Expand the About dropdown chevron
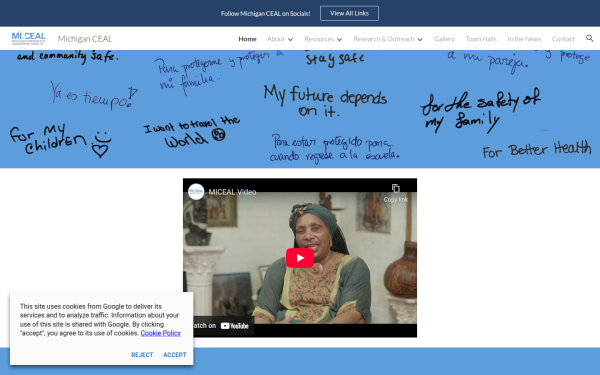Screen dimensions: 600x375 290,39
